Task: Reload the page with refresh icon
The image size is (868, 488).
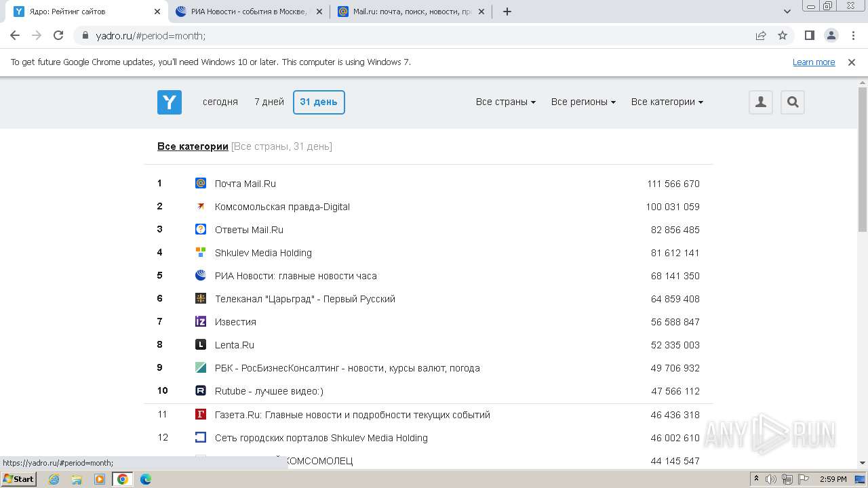Action: click(x=58, y=35)
